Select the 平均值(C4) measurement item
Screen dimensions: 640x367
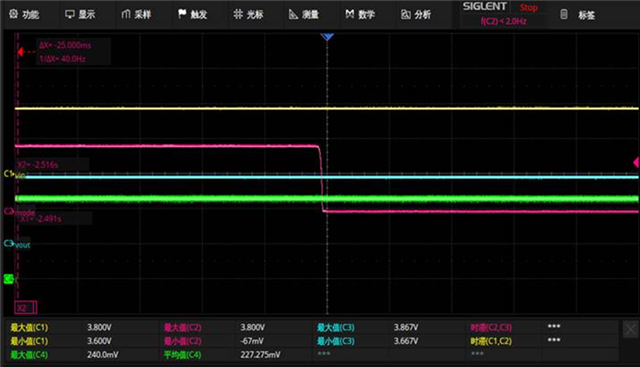click(x=182, y=355)
